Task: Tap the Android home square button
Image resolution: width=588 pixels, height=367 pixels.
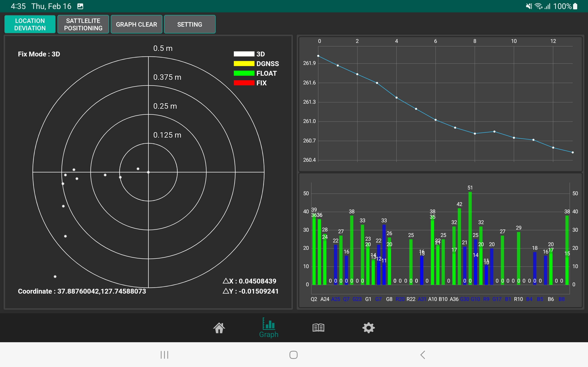Action: [294, 355]
